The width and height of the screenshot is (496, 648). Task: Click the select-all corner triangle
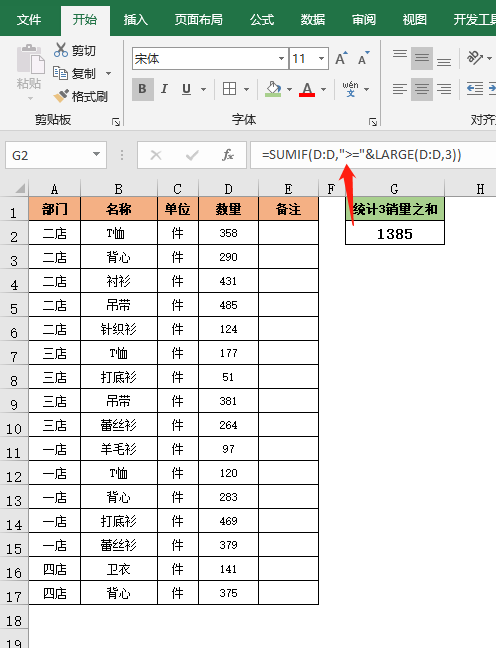tap(19, 189)
